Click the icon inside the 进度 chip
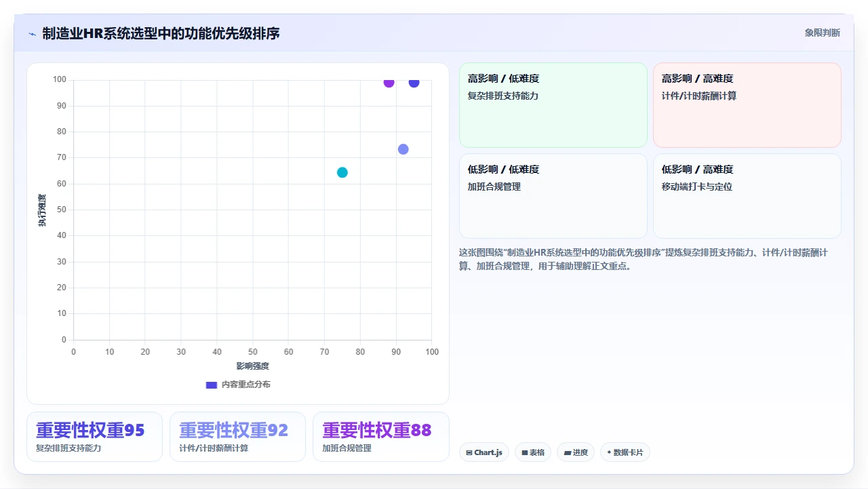The image size is (868, 489). (568, 452)
